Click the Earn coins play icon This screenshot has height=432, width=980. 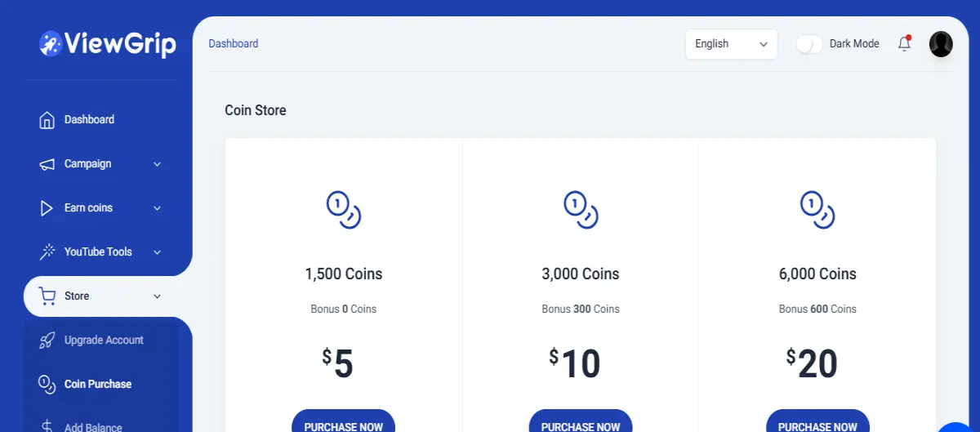pos(47,208)
